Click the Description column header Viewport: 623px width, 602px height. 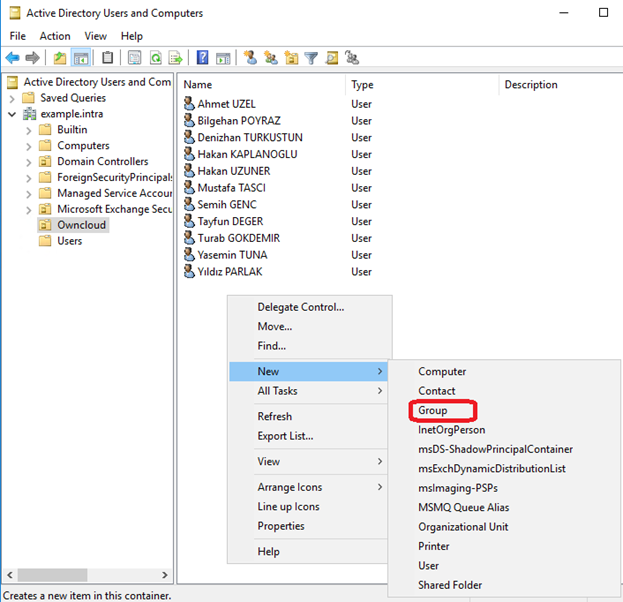(x=560, y=85)
